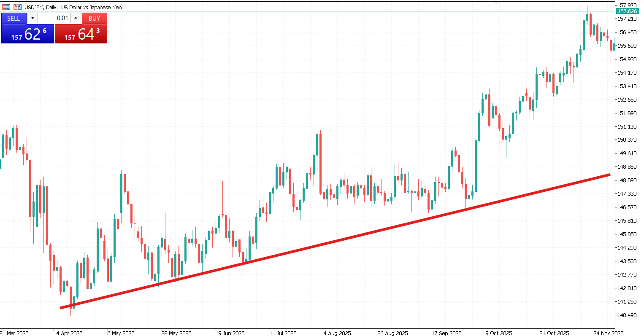Click the 9 Oct 2025 date label
644x336 pixels.
pyautogui.click(x=498, y=333)
